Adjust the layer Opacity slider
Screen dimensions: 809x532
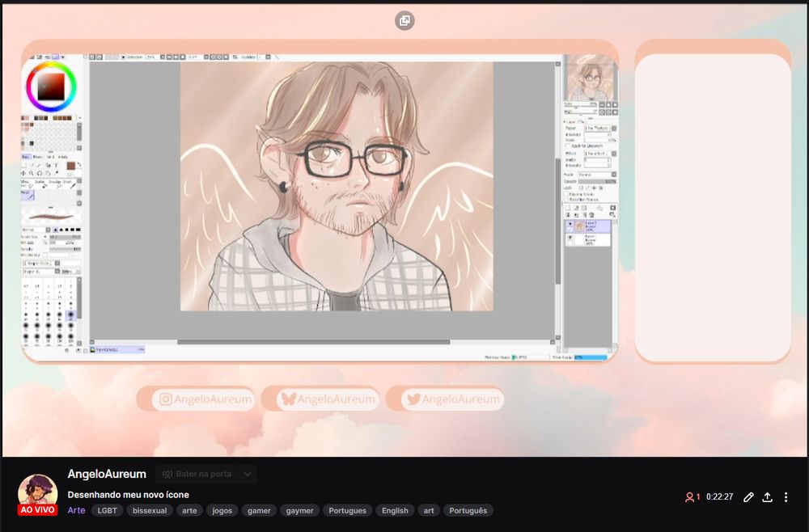tap(597, 181)
